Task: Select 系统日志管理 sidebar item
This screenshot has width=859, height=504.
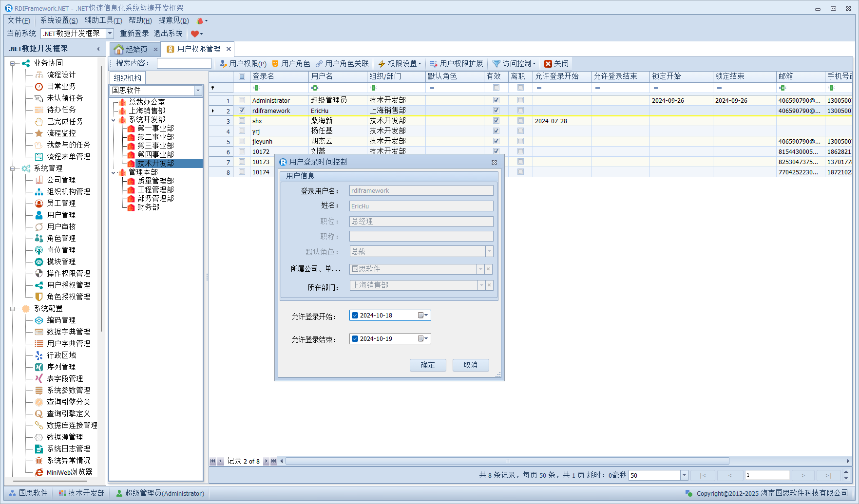Action: [68, 448]
